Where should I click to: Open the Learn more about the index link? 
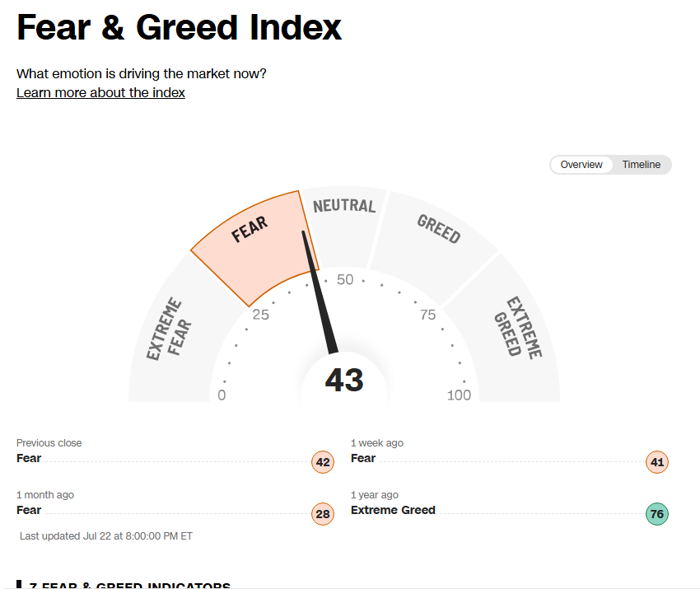coord(100,92)
